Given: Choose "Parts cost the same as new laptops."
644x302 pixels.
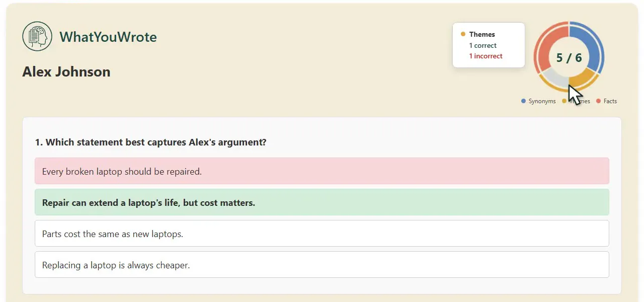Looking at the screenshot, I should pyautogui.click(x=322, y=233).
